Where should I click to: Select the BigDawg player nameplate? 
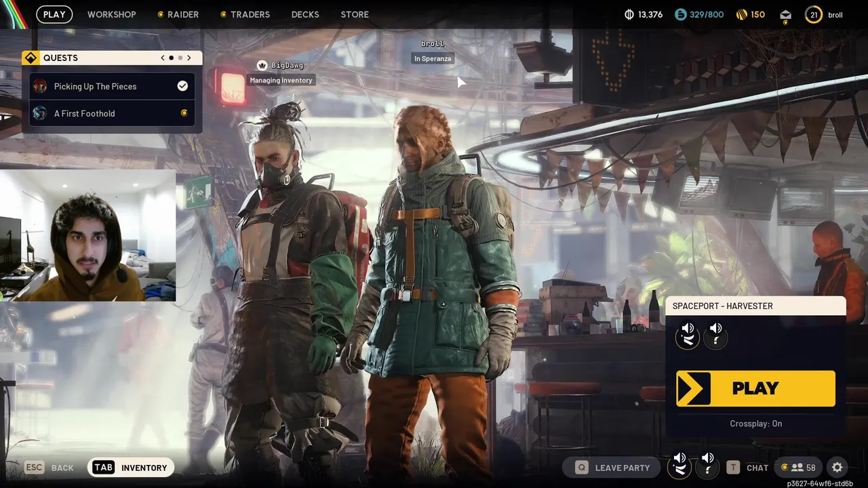coord(288,66)
